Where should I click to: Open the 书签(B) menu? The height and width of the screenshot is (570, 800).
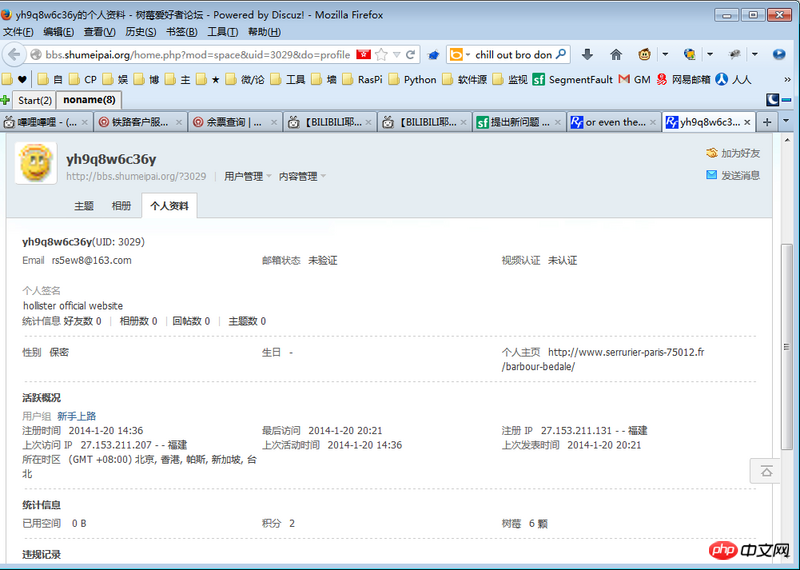click(x=181, y=32)
